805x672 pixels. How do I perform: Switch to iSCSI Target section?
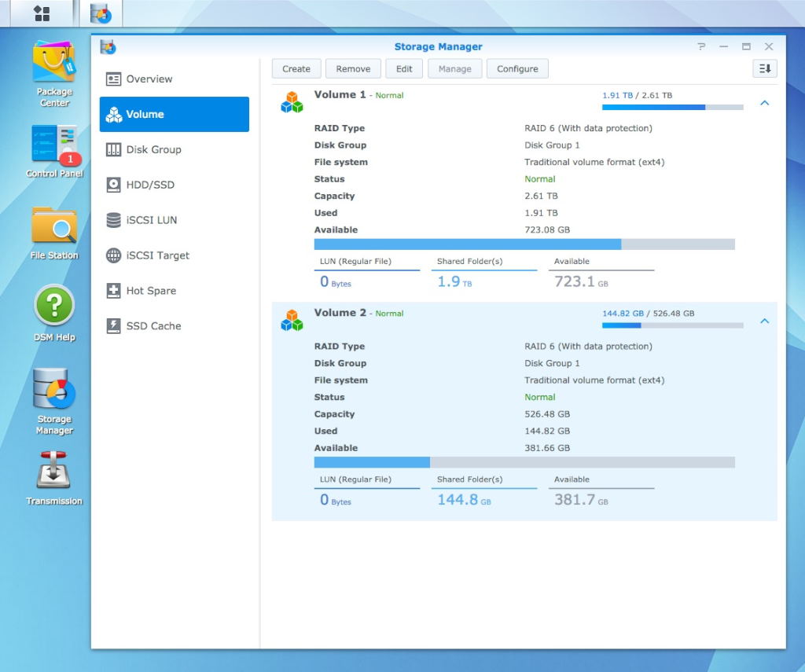175,255
